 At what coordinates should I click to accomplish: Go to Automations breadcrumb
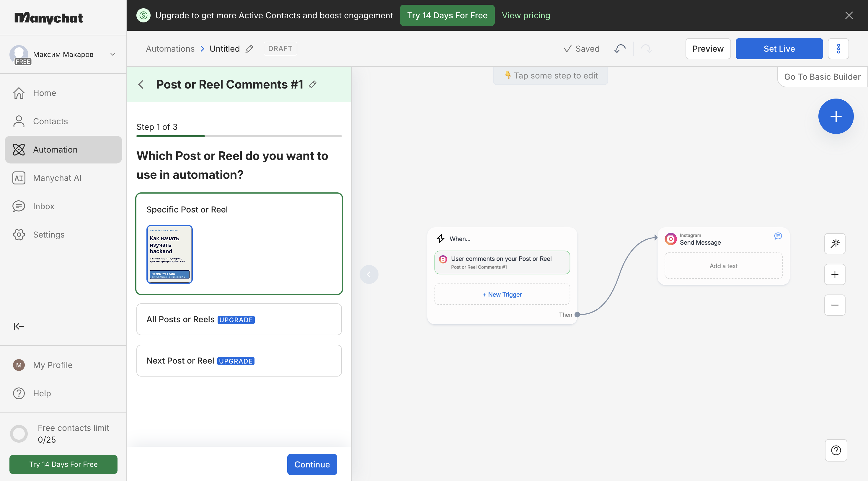tap(170, 49)
